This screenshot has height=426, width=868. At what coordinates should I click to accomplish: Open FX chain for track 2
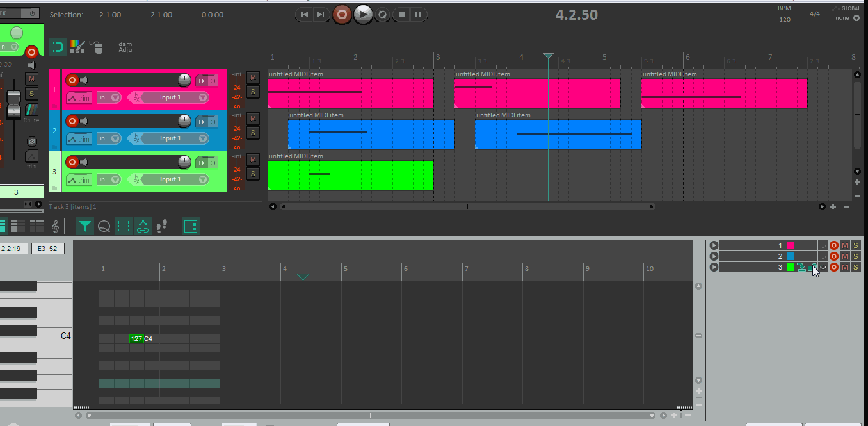(202, 122)
